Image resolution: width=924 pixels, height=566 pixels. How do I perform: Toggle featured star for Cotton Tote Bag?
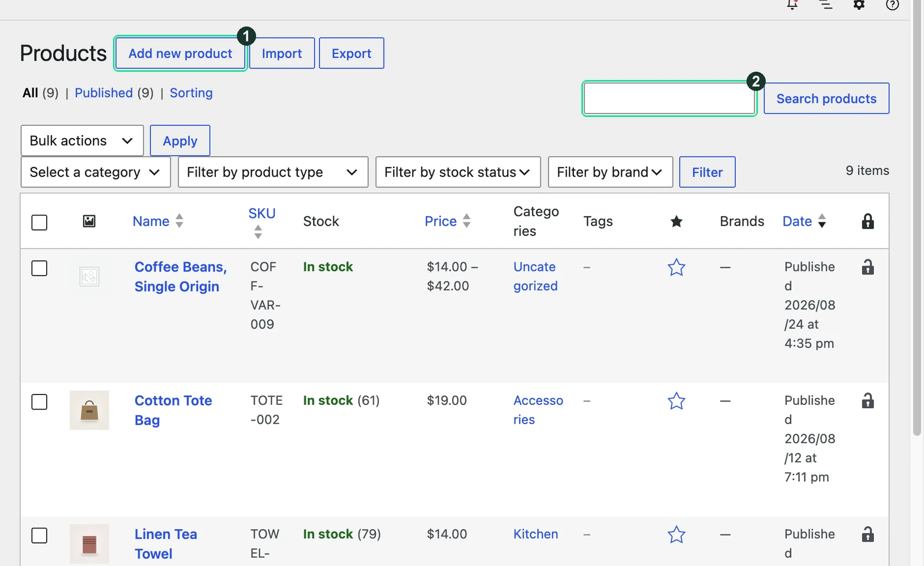click(x=676, y=401)
